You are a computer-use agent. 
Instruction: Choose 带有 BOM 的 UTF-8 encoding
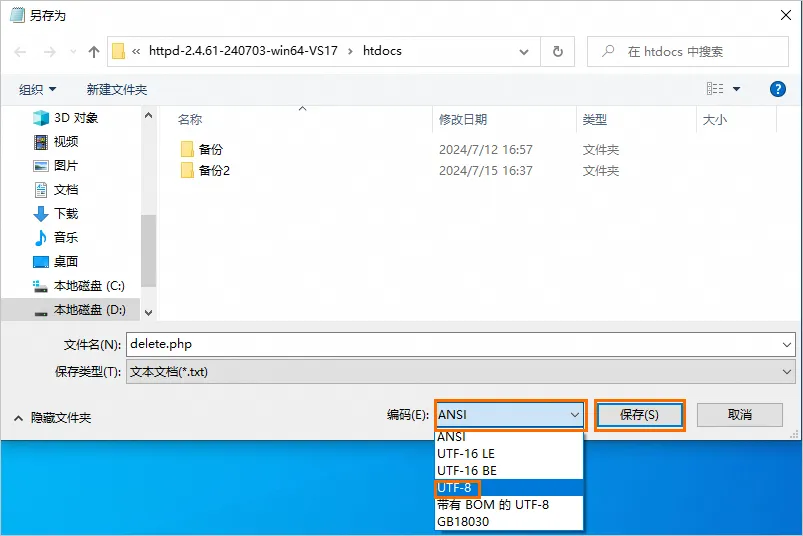click(509, 505)
